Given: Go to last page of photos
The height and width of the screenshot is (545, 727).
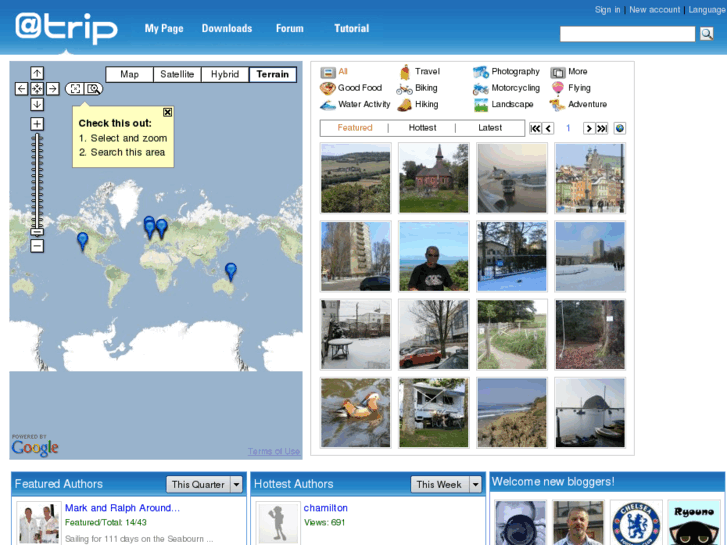Looking at the screenshot, I should point(602,128).
